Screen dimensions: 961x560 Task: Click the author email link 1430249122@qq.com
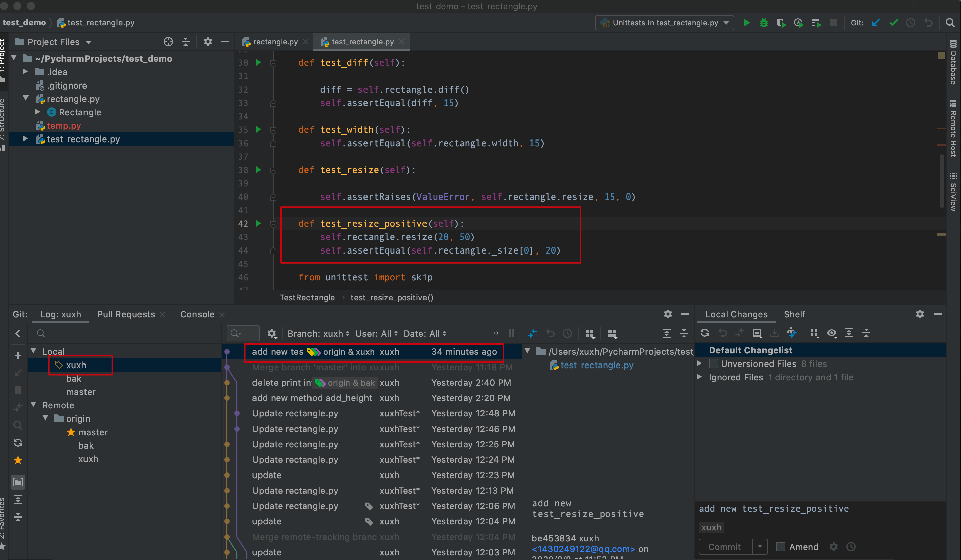click(x=583, y=549)
